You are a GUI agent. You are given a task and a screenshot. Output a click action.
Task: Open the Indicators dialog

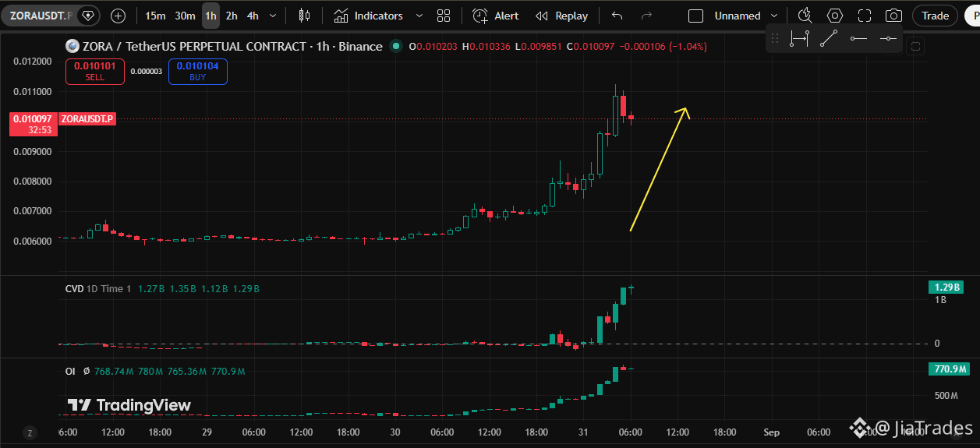coord(368,16)
